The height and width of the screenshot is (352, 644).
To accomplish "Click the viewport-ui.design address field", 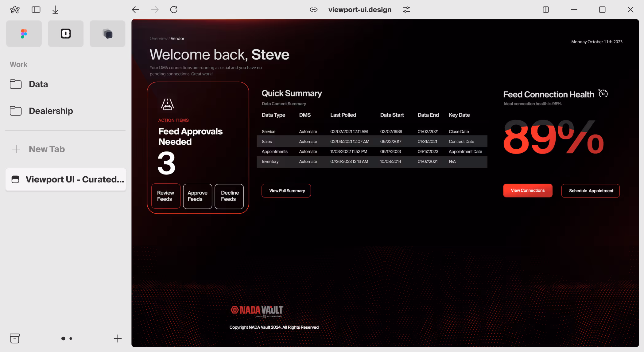I will point(360,10).
